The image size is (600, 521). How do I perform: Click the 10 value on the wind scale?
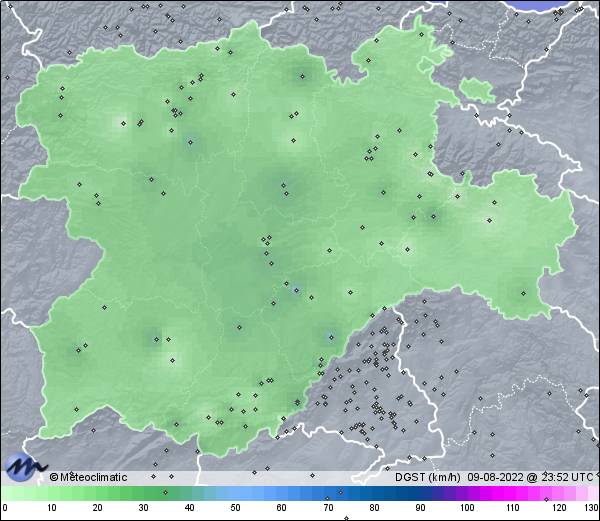coord(52,508)
